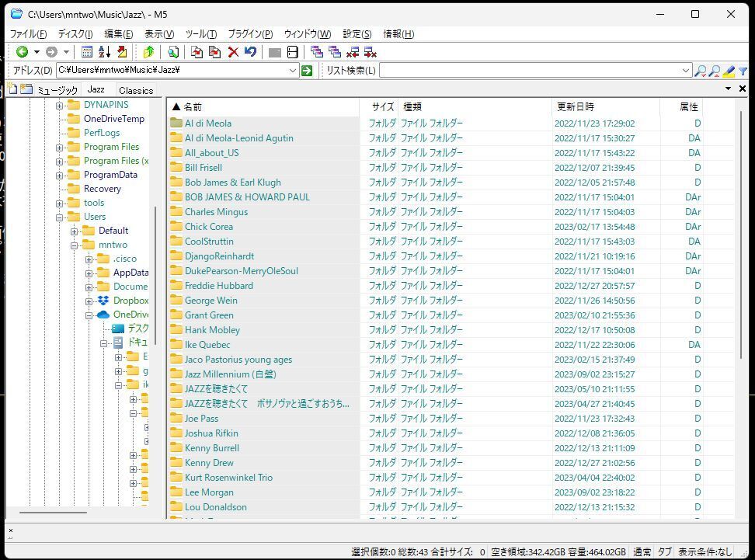Click the first cascade windows icon
The height and width of the screenshot is (560, 755).
point(317,52)
